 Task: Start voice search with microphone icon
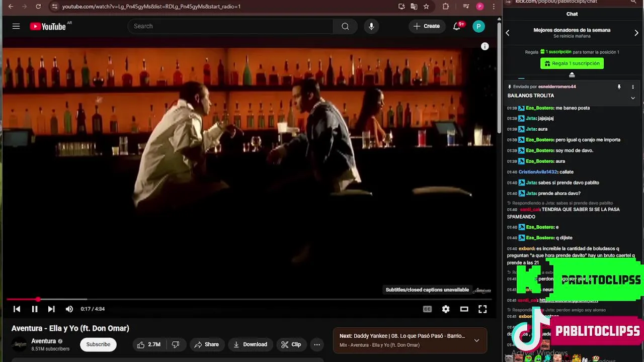371,26
